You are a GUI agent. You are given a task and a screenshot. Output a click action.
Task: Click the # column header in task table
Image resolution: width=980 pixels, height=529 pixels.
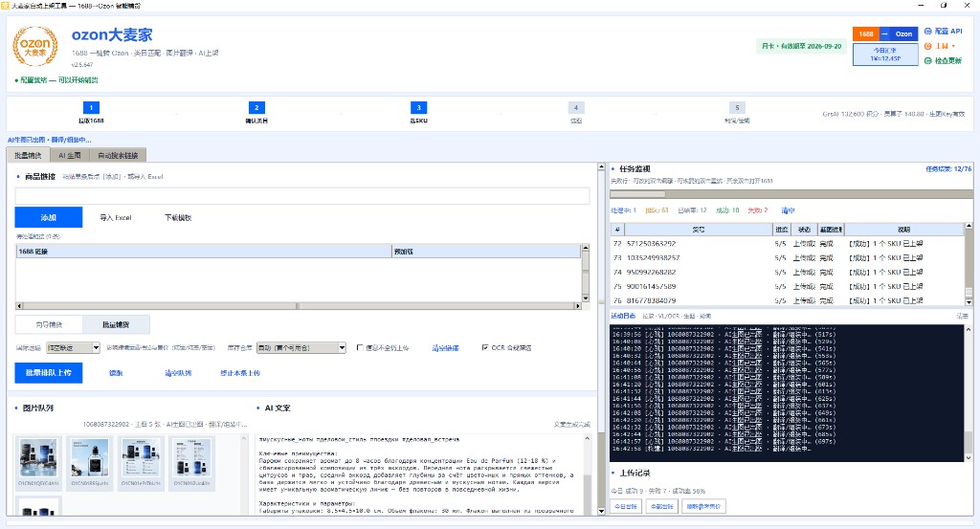[x=617, y=230]
